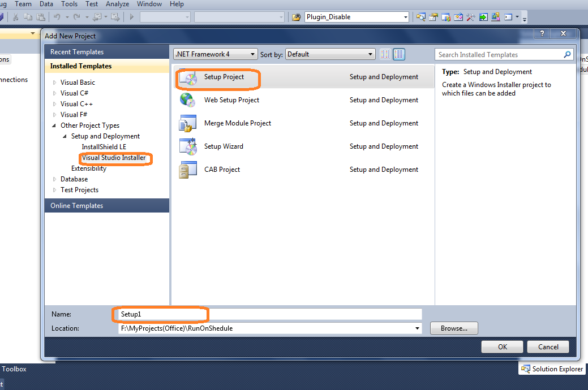Click the Find in Files toolbar icon

[296, 17]
